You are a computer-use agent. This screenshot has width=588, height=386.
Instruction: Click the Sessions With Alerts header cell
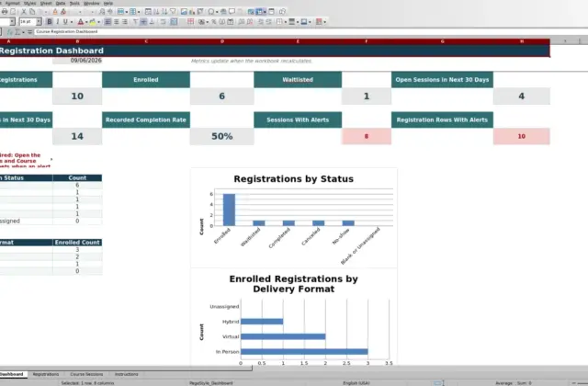pos(298,119)
